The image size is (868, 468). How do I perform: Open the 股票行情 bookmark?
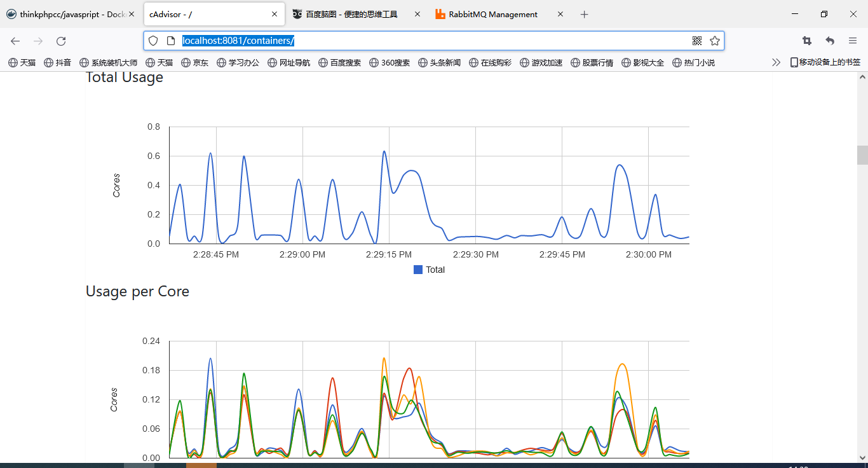tap(592, 62)
